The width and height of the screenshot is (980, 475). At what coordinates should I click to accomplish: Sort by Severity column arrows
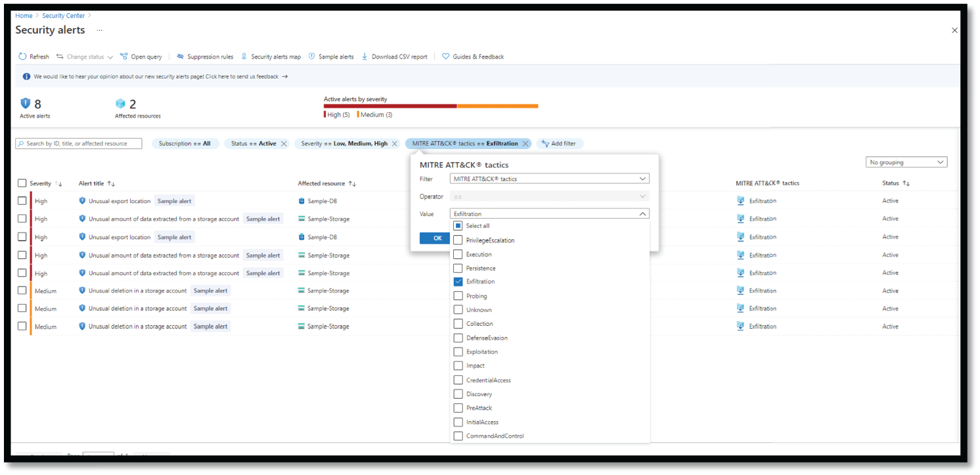(x=58, y=183)
